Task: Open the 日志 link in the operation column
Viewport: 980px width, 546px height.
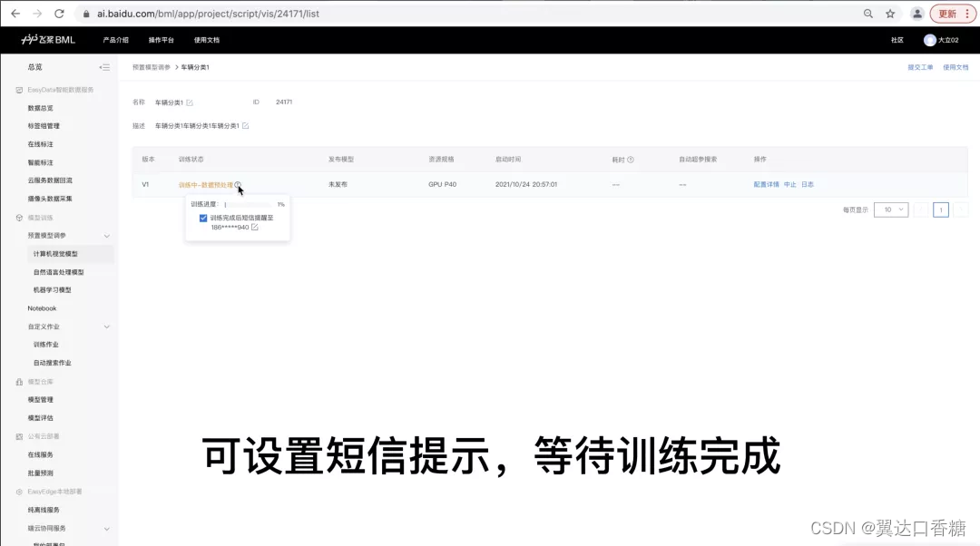Action: pos(808,184)
